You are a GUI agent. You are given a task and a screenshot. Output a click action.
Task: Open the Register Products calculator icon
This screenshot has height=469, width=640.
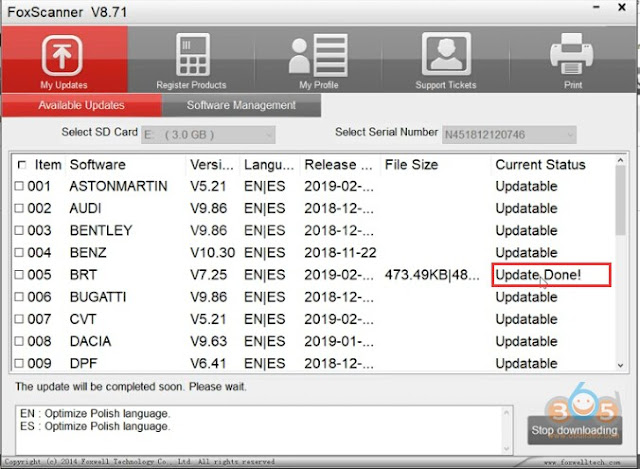coord(193,55)
